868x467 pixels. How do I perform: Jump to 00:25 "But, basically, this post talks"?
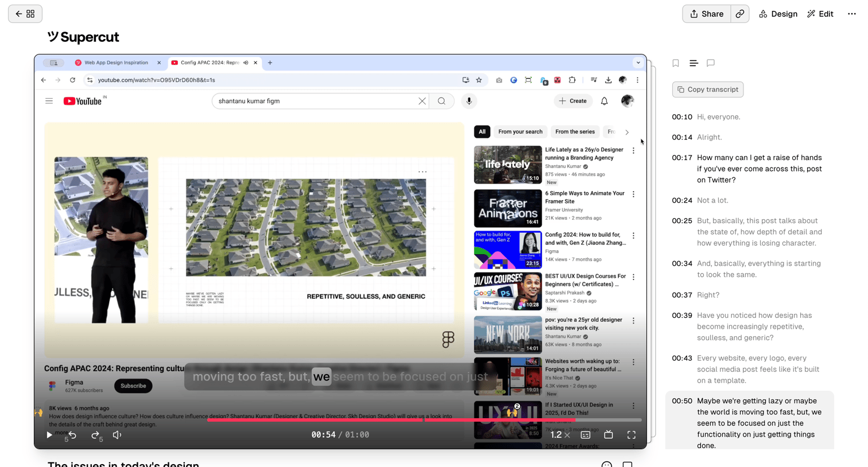coord(750,232)
